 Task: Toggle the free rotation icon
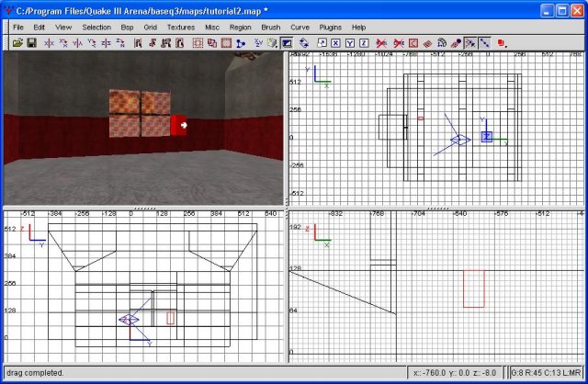(304, 43)
